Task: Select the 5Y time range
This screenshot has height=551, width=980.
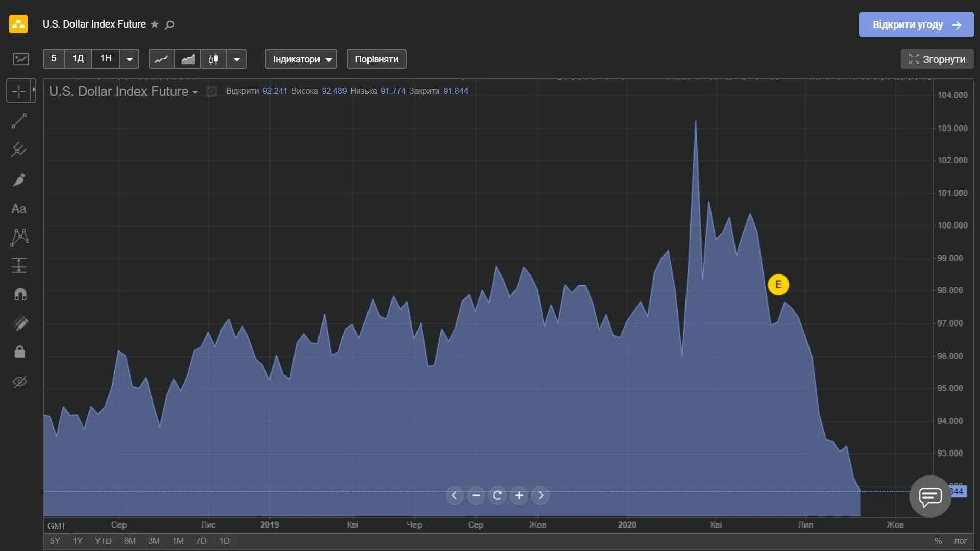Action: pos(55,541)
